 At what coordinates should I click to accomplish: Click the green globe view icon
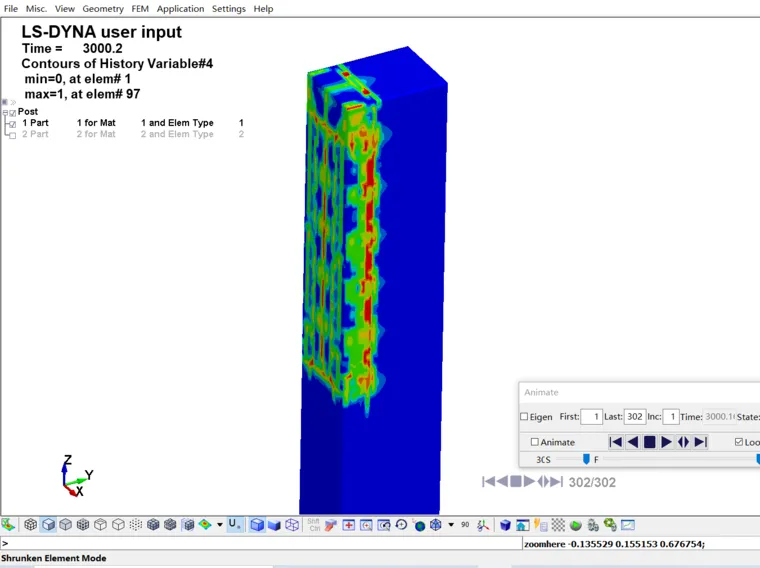point(419,525)
